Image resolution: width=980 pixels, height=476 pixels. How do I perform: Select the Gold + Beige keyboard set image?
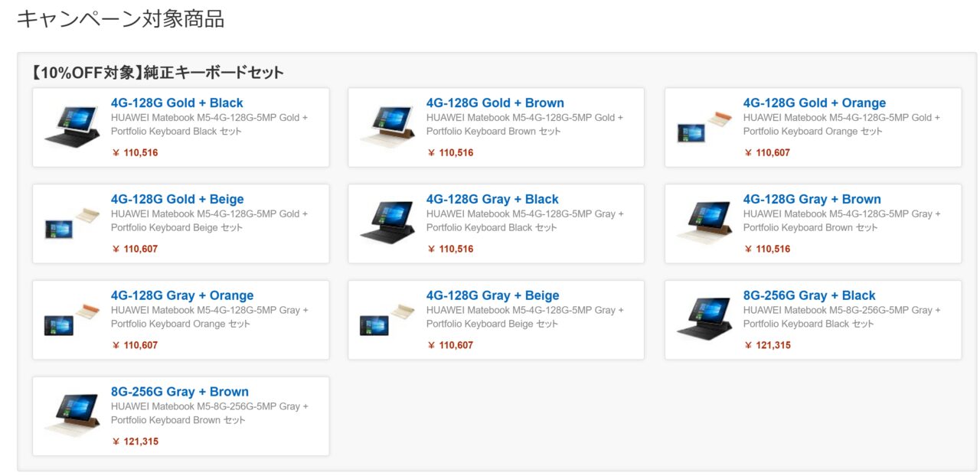pos(72,223)
